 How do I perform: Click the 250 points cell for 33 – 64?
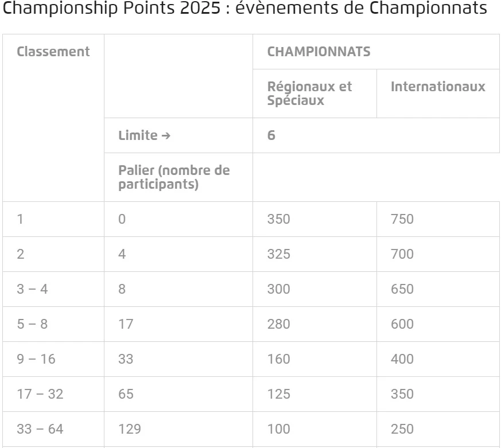click(x=438, y=429)
